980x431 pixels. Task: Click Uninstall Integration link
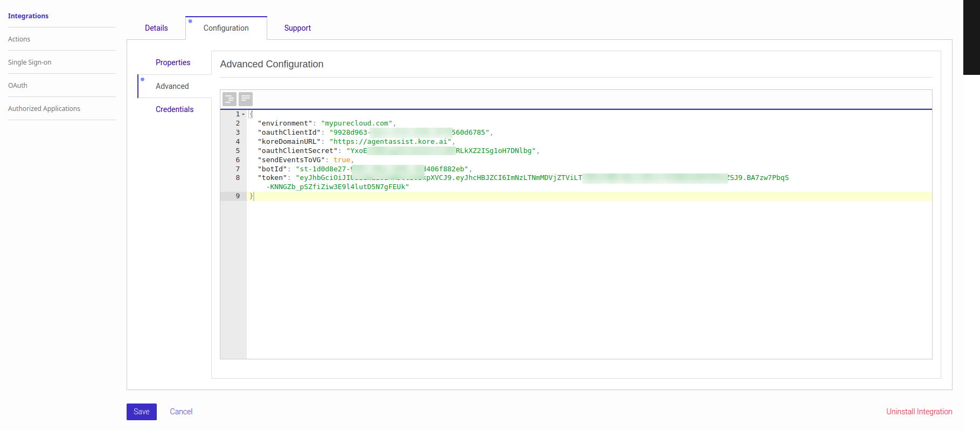click(x=919, y=412)
